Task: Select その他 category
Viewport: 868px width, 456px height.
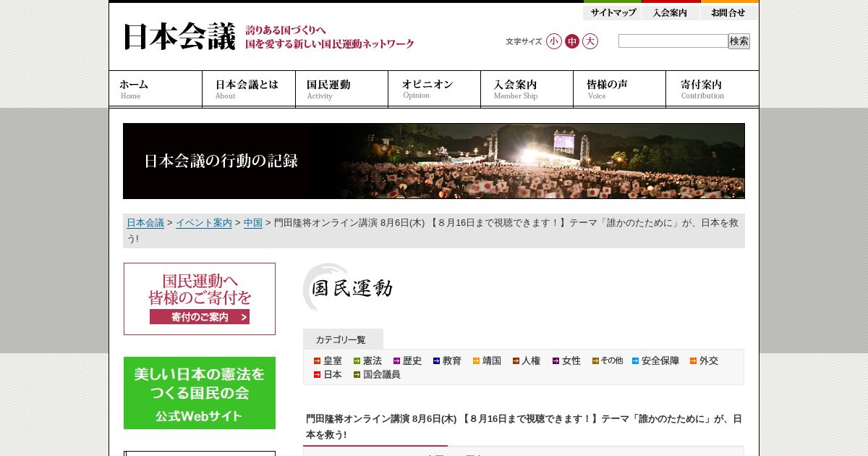Action: [608, 360]
